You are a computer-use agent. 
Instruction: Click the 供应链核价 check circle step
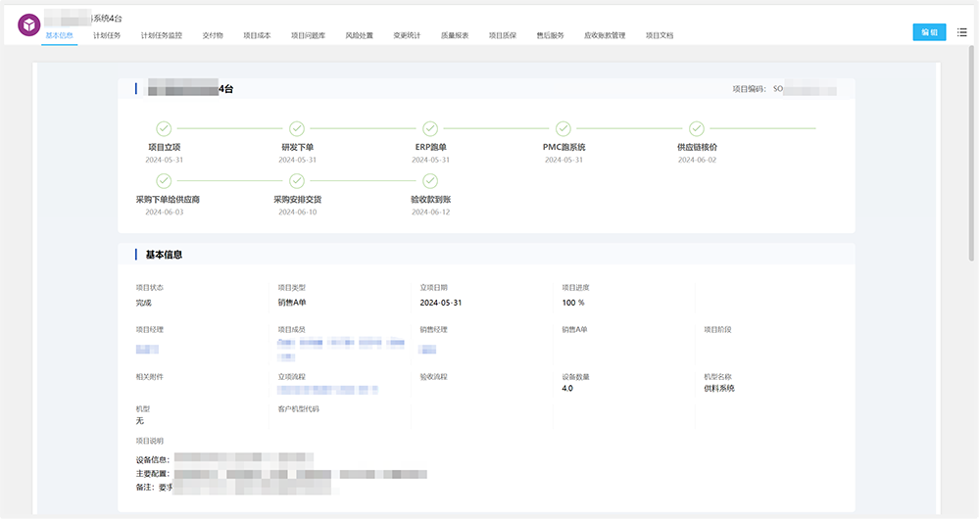(696, 128)
